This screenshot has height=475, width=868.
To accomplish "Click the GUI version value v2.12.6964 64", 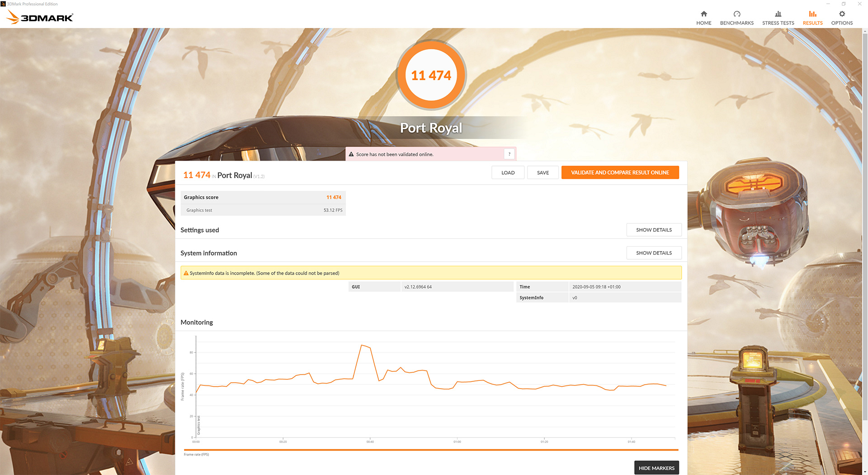I will coord(418,287).
